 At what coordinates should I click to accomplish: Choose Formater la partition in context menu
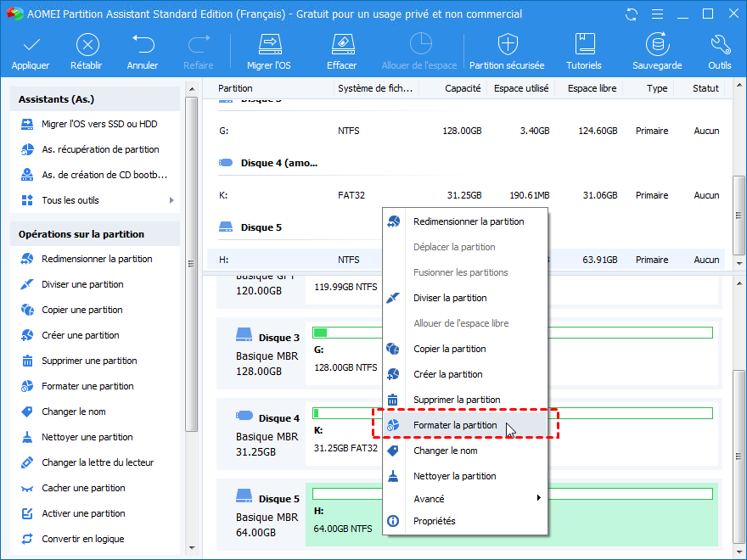[455, 425]
